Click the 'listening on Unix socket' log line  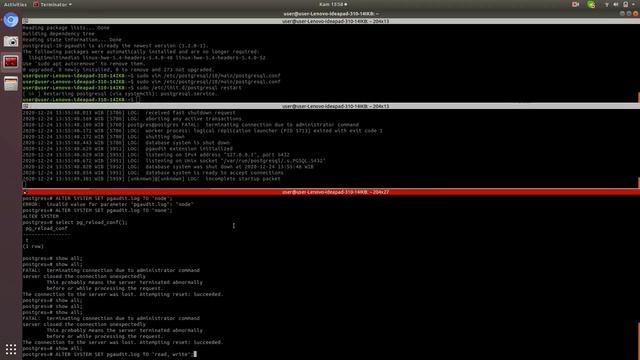tap(174, 161)
